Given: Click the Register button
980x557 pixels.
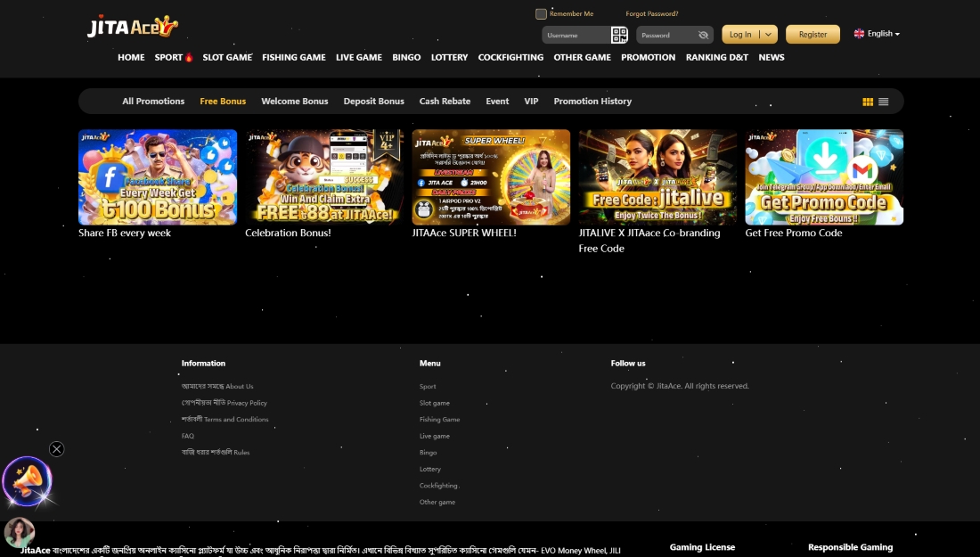Looking at the screenshot, I should (x=813, y=35).
